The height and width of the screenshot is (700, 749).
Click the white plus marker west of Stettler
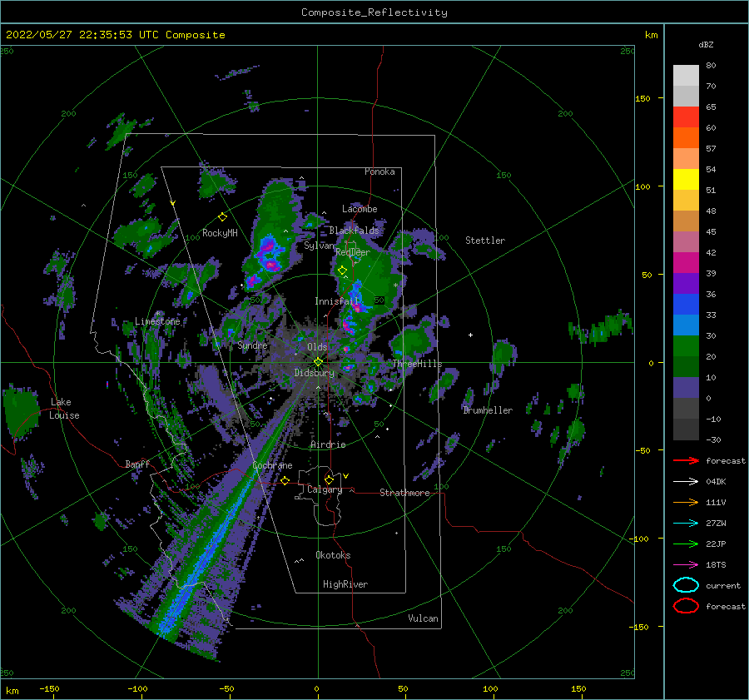click(x=470, y=335)
